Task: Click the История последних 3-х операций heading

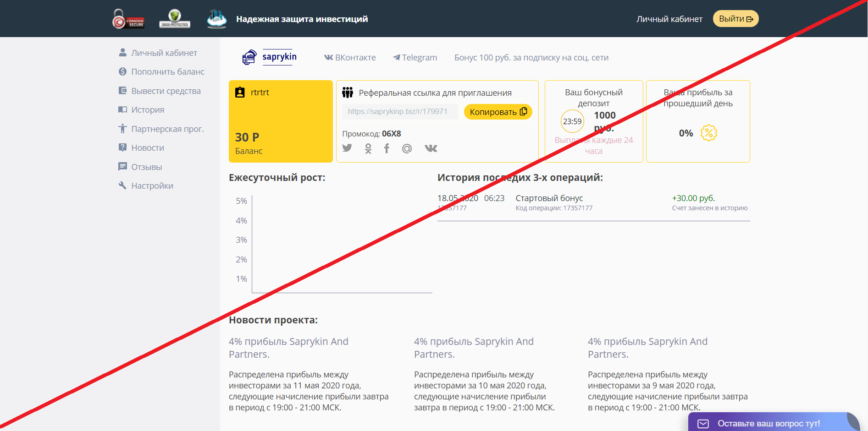Action: point(520,177)
